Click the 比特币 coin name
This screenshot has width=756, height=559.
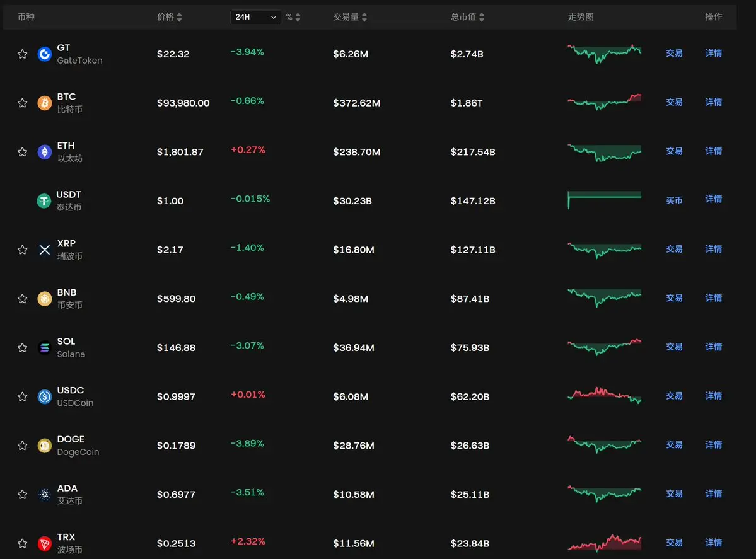(x=70, y=110)
